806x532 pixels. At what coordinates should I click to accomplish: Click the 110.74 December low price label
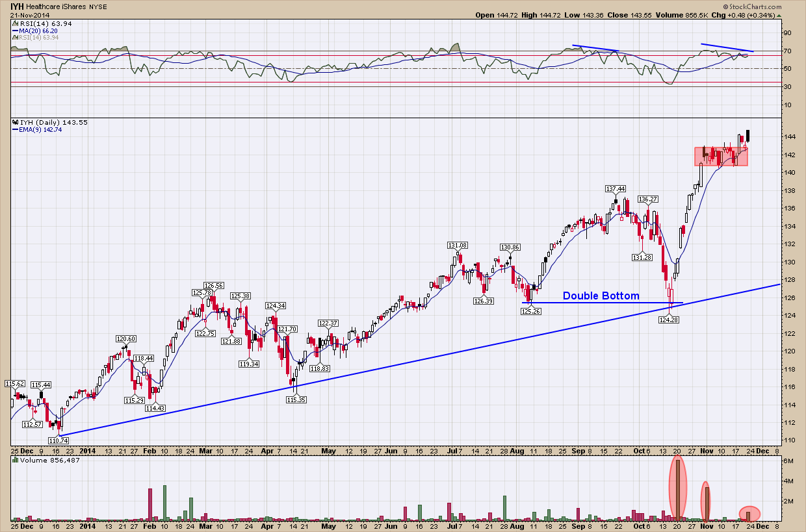[x=57, y=440]
